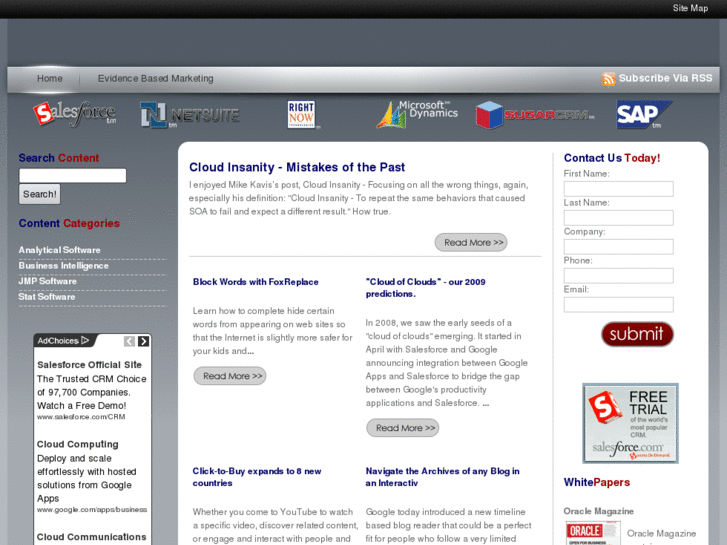Go to the Home menu item
The width and height of the screenshot is (727, 545).
click(50, 78)
